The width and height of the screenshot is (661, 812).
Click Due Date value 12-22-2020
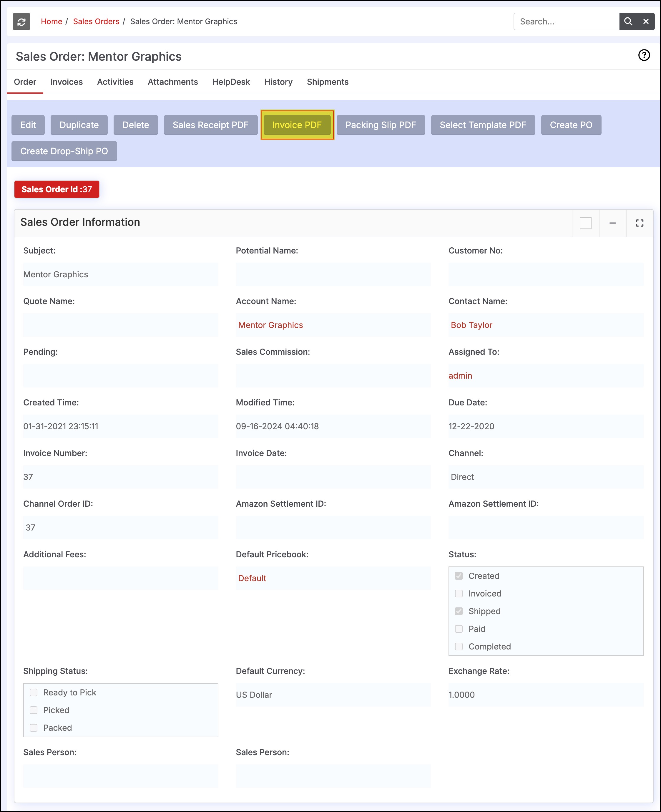[x=471, y=426]
